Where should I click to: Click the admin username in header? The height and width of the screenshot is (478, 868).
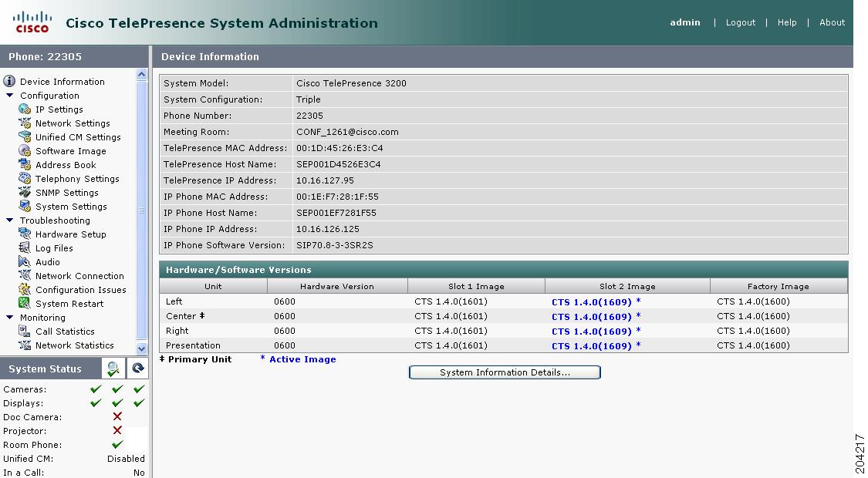[x=685, y=22]
